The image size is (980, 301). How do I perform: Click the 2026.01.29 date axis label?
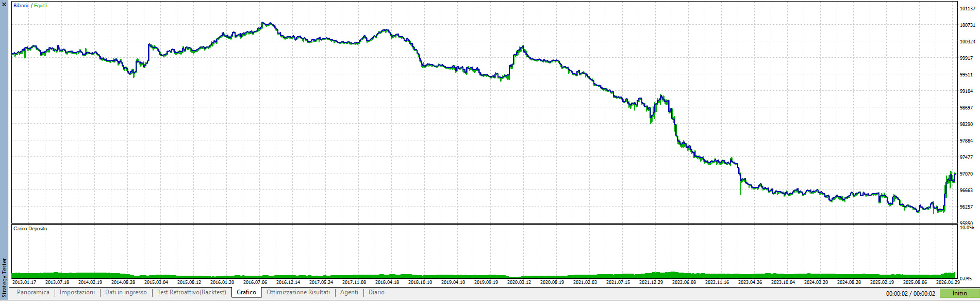click(x=948, y=282)
